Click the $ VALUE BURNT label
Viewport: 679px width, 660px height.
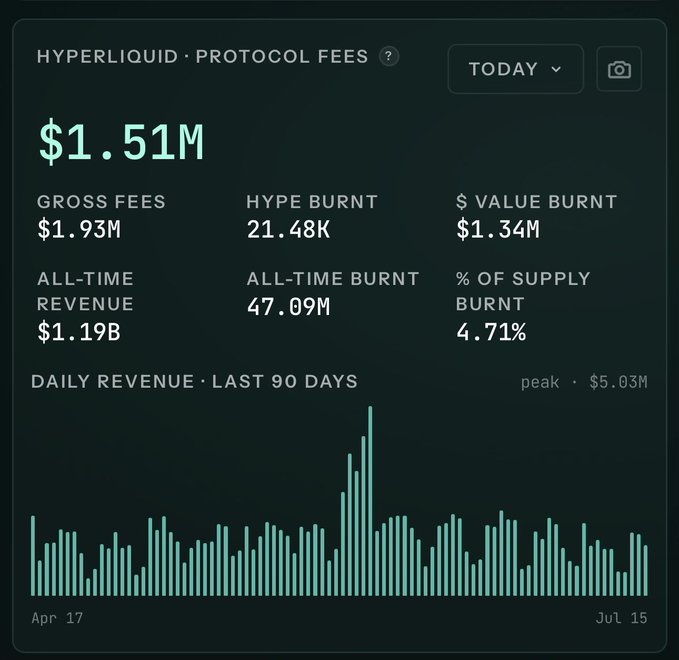(536, 202)
